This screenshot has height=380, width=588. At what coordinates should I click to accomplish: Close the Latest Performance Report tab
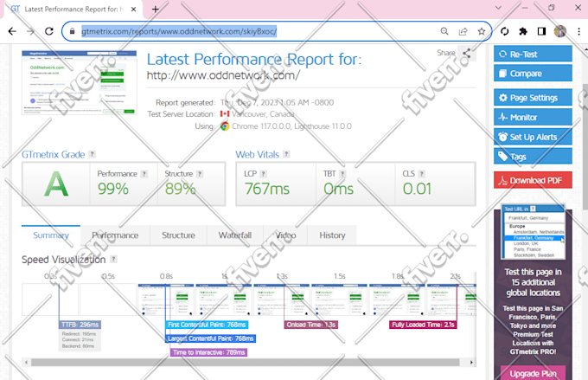[133, 10]
